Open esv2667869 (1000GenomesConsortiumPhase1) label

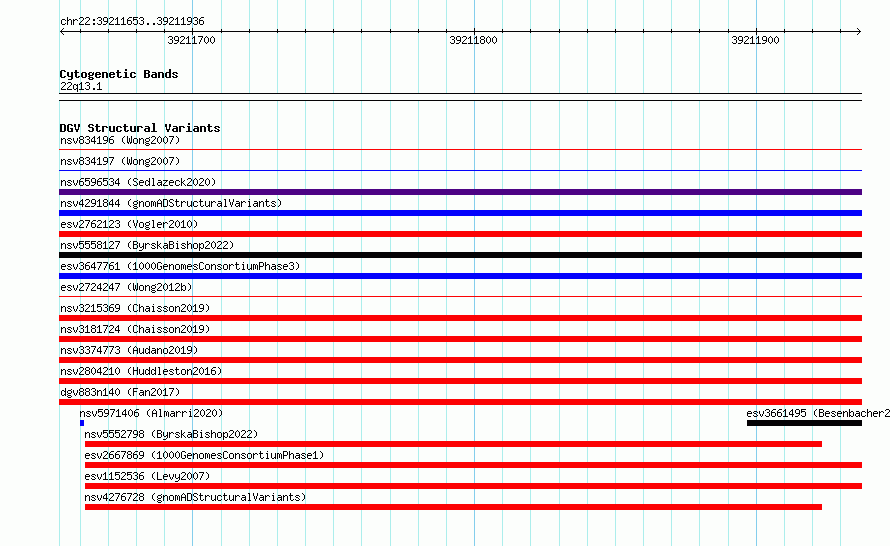pos(204,455)
